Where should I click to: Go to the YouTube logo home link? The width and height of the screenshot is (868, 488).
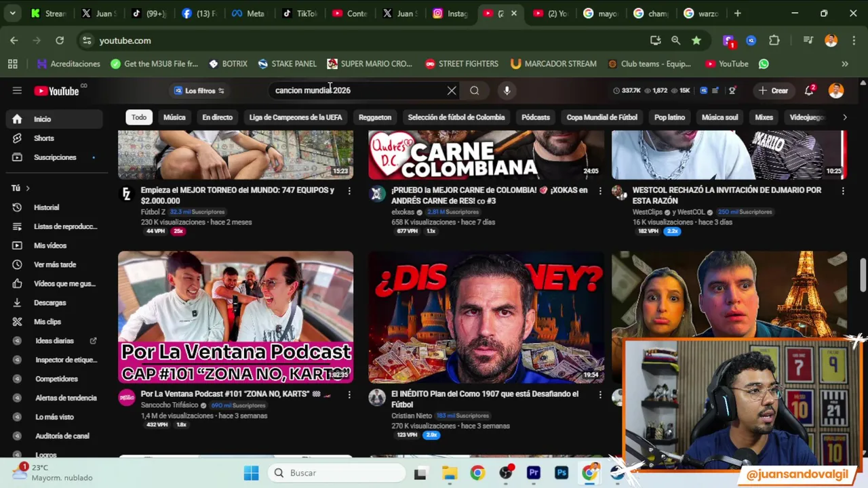click(57, 91)
